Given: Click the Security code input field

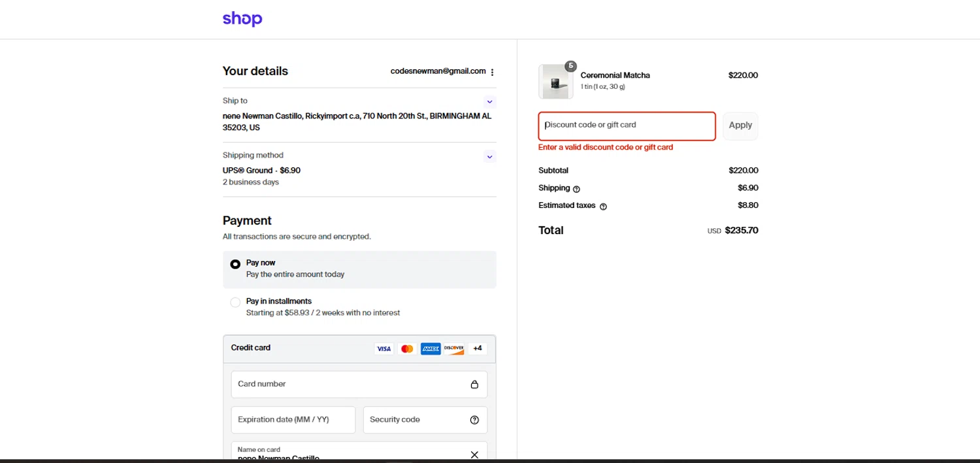Looking at the screenshot, I should [415, 420].
